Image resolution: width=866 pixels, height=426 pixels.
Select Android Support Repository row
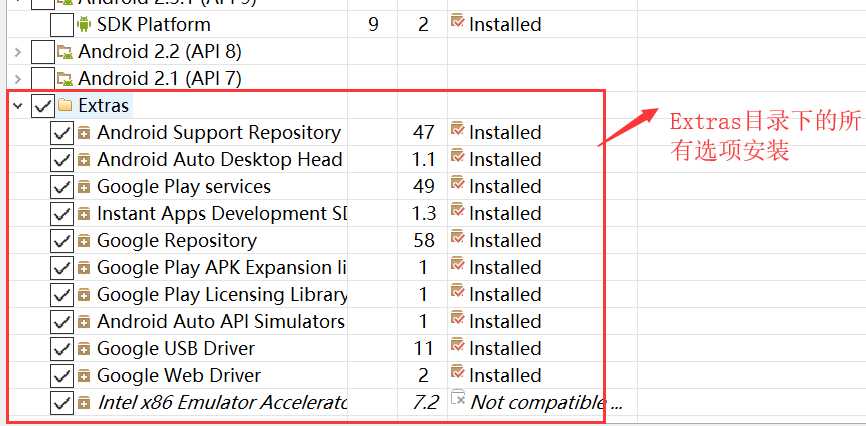click(x=219, y=133)
